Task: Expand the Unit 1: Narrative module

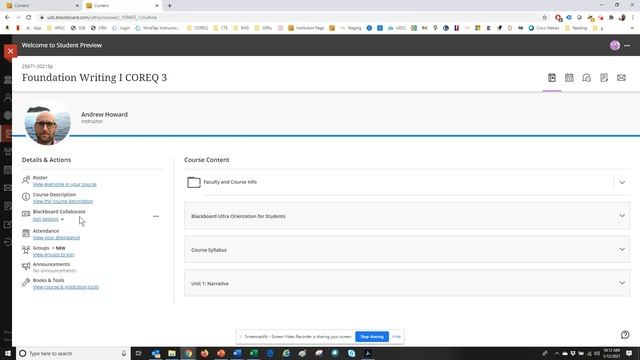Action: click(x=622, y=282)
